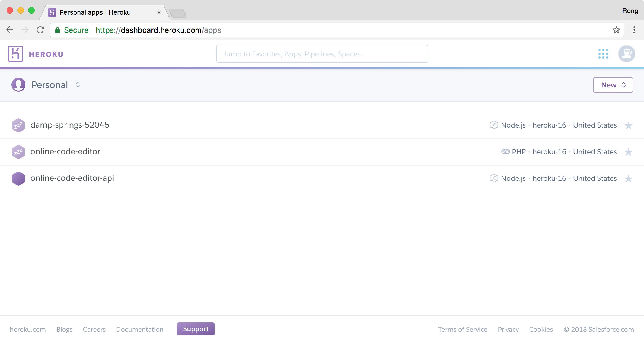
Task: Click the © 2018 Salesforce.com text
Action: point(599,329)
